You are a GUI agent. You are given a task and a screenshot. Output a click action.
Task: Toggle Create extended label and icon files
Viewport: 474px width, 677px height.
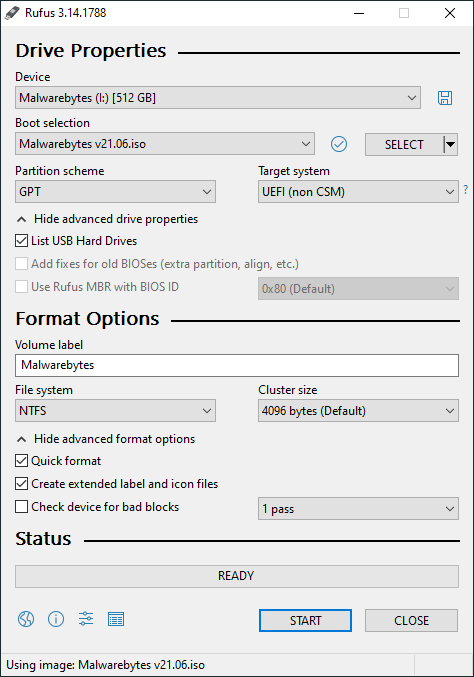coord(22,484)
